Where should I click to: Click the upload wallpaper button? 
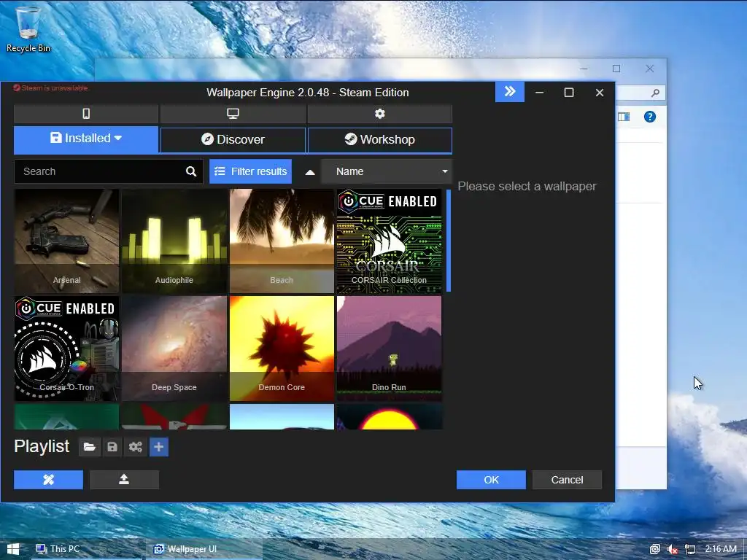pyautogui.click(x=124, y=480)
